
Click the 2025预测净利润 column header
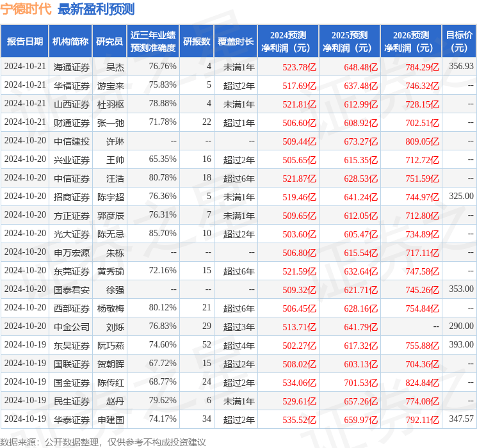point(350,41)
